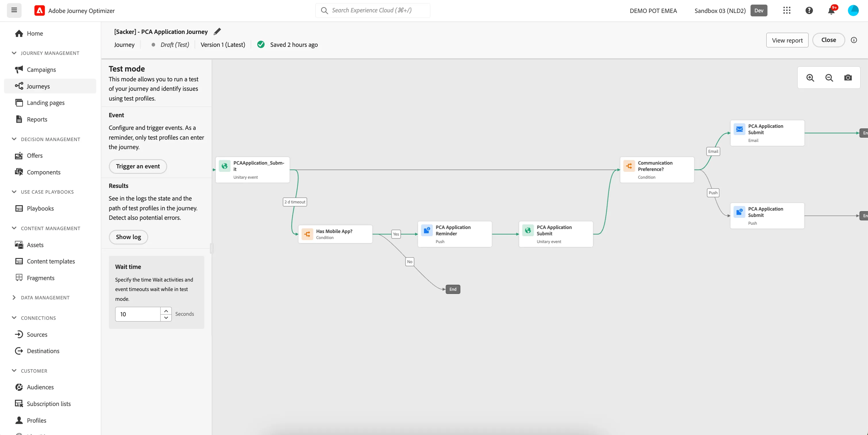Take a canvas screenshot with camera icon
Screen dimensions: 868x435
point(848,78)
